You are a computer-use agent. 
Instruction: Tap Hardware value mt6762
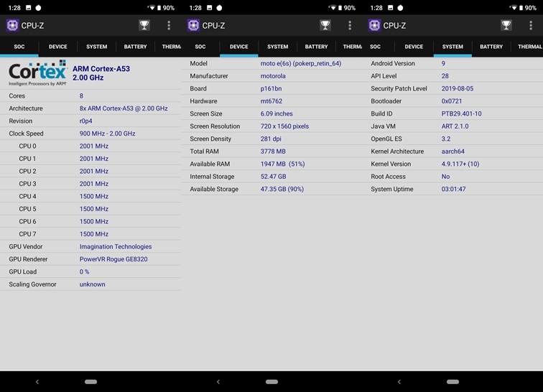pyautogui.click(x=271, y=101)
